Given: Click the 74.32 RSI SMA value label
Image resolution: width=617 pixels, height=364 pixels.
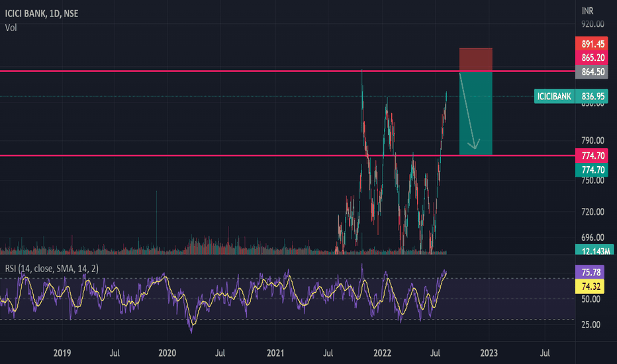Looking at the screenshot, I should pyautogui.click(x=590, y=286).
